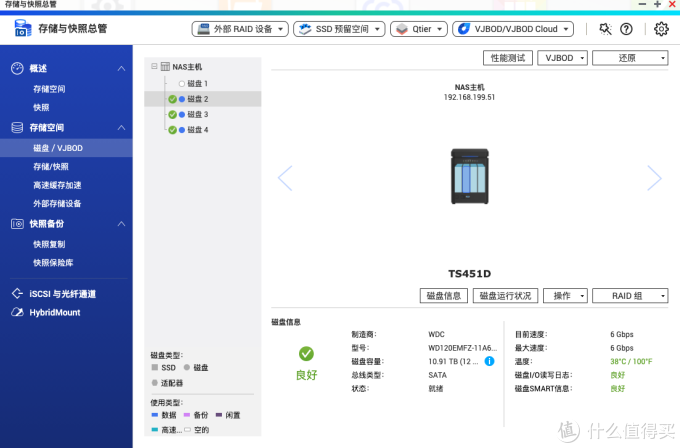Select 磁盘 3 in the tree
Screen dimensions: 680x448
[198, 114]
